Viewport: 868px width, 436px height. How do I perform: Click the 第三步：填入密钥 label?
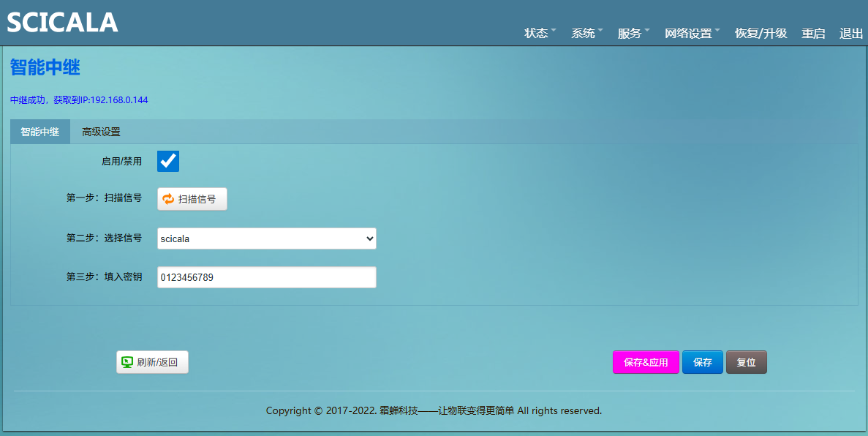[x=104, y=277]
